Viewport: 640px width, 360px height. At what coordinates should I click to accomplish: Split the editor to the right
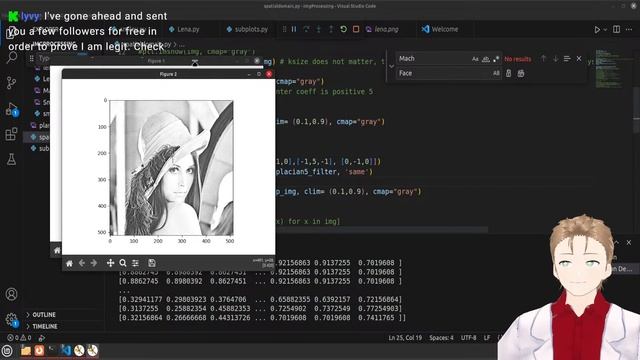[x=616, y=29]
